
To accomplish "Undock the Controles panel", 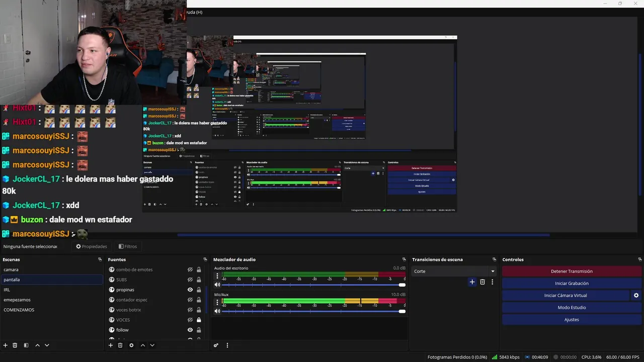I will [639, 259].
